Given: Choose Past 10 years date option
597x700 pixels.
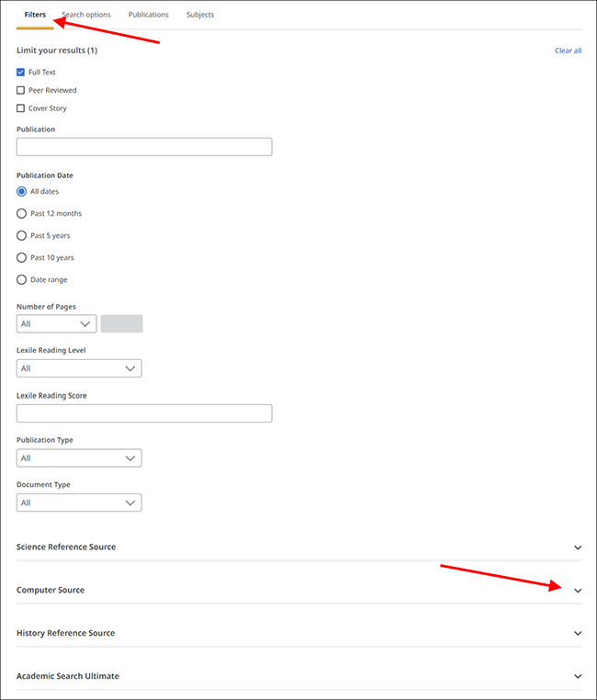Looking at the screenshot, I should [21, 257].
